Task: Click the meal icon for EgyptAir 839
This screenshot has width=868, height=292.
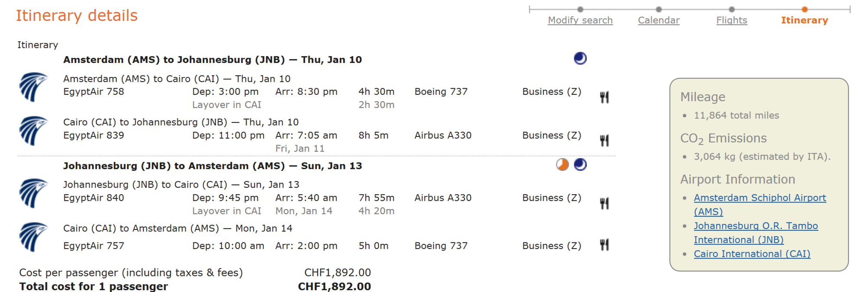Action: pos(604,140)
